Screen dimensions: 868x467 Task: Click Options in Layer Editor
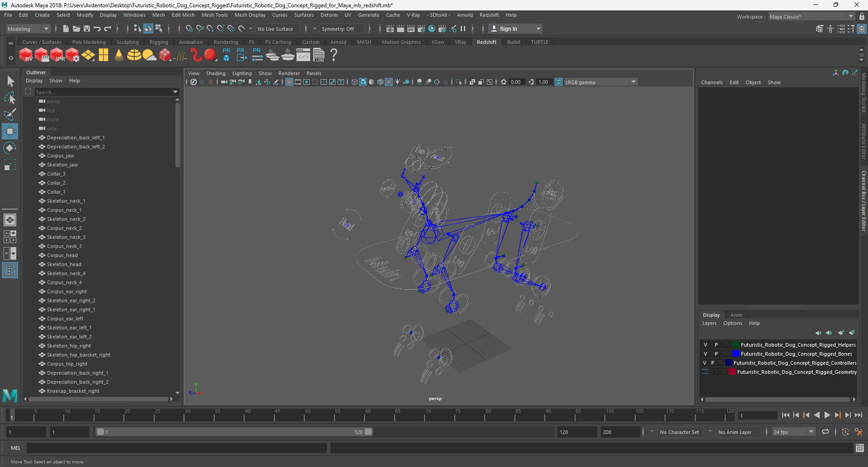click(732, 323)
